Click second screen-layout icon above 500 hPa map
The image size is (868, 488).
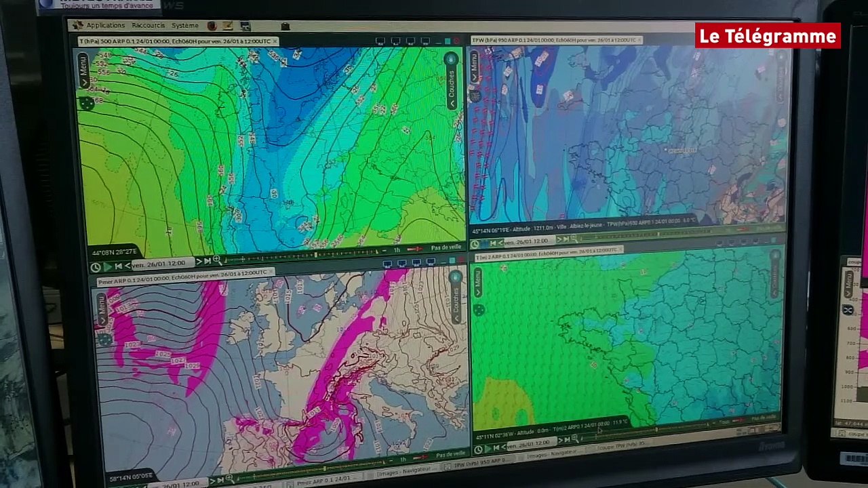click(395, 42)
